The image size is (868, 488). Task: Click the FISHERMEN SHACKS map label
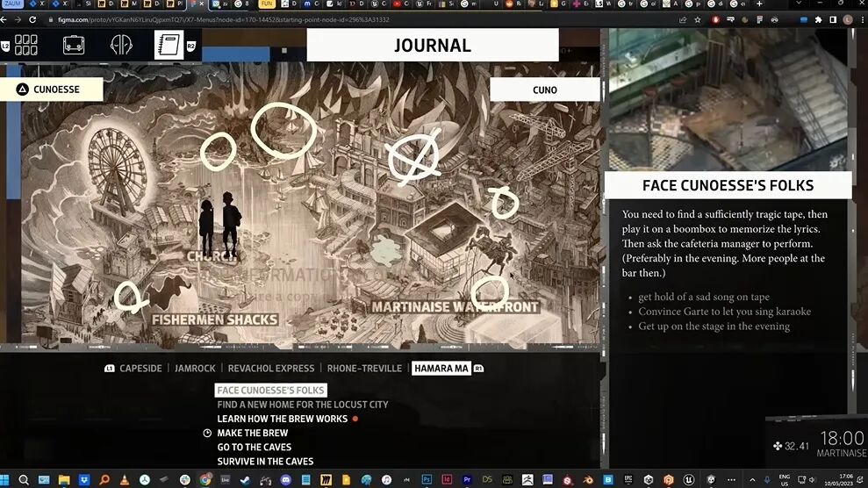click(215, 319)
